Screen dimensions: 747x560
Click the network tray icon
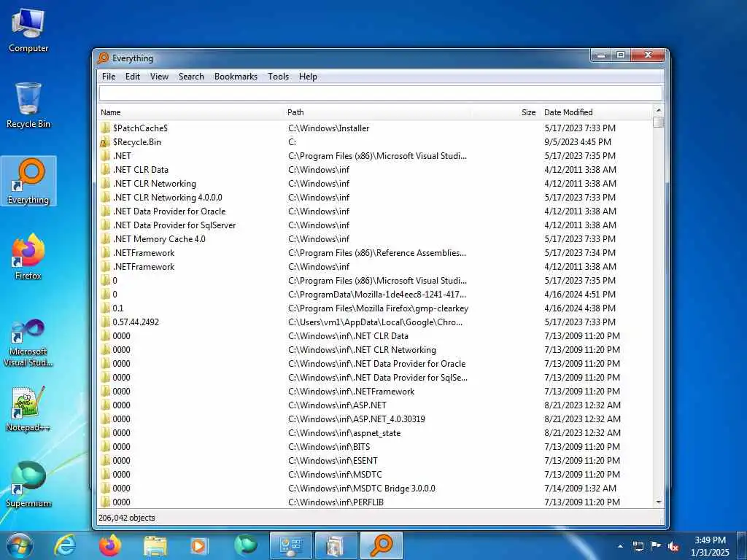coord(638,546)
